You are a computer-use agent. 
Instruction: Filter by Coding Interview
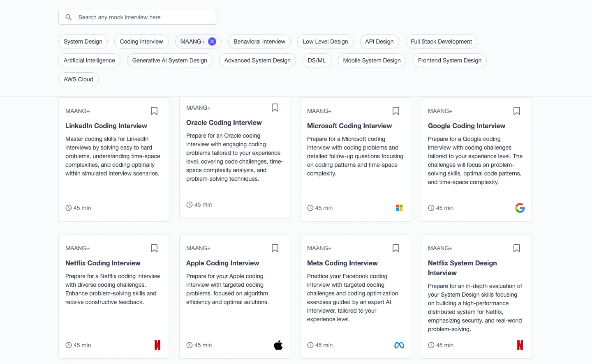pyautogui.click(x=141, y=41)
